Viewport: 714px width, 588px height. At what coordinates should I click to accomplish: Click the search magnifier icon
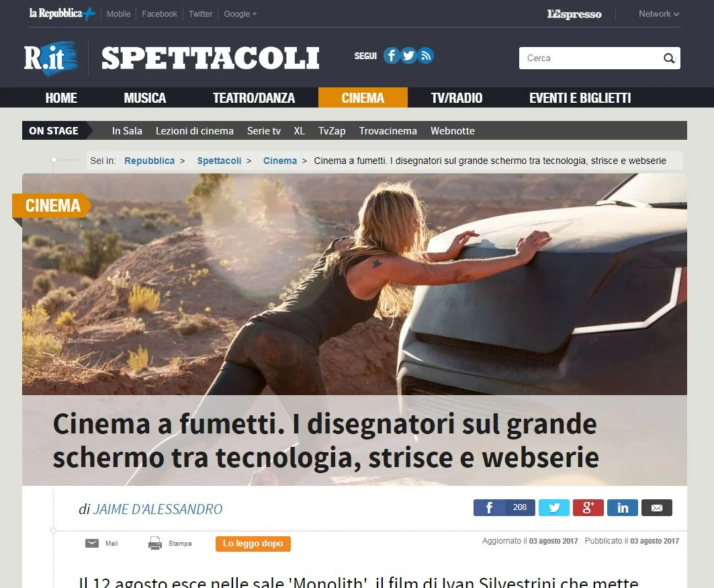[x=668, y=58]
